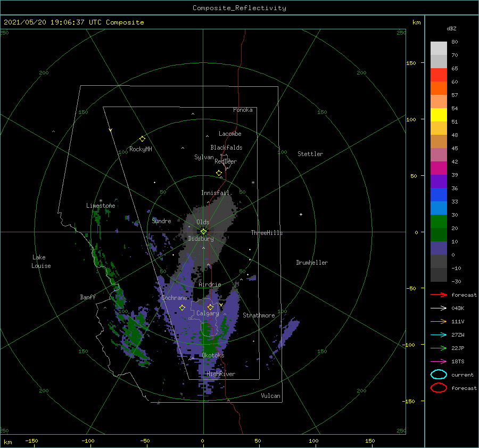
Task: Click the green 22JP arrow in legend
Action: pyautogui.click(x=439, y=348)
